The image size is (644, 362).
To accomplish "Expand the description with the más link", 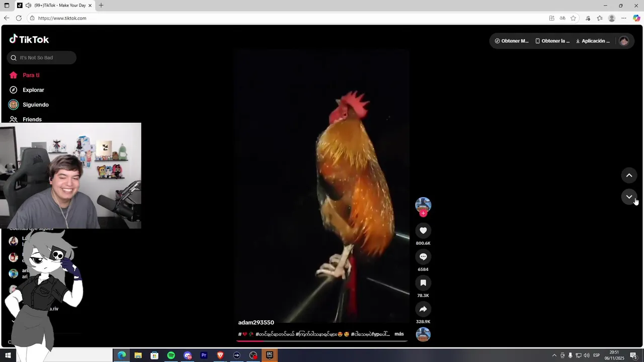I will coord(399,334).
